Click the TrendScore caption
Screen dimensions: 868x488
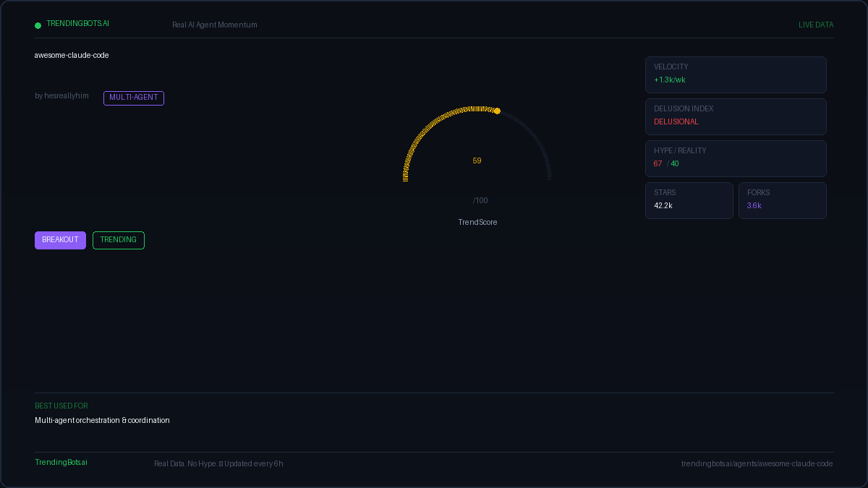click(477, 222)
